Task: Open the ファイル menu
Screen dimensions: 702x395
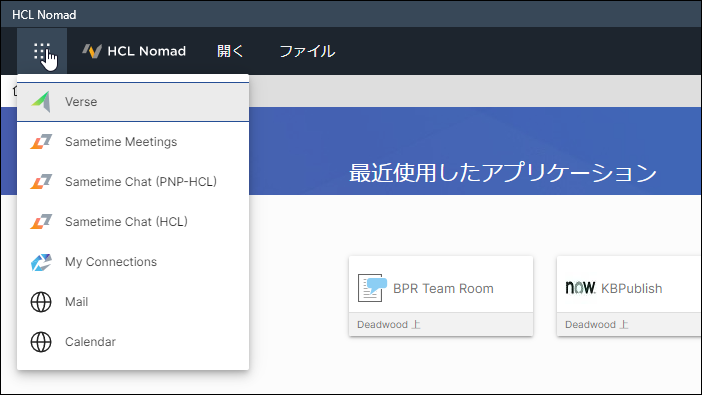Action: 307,51
